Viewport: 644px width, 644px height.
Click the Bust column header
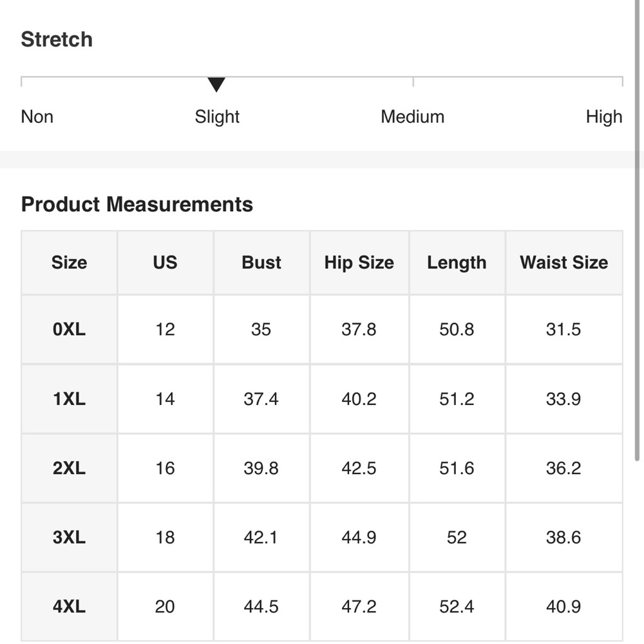point(261,263)
